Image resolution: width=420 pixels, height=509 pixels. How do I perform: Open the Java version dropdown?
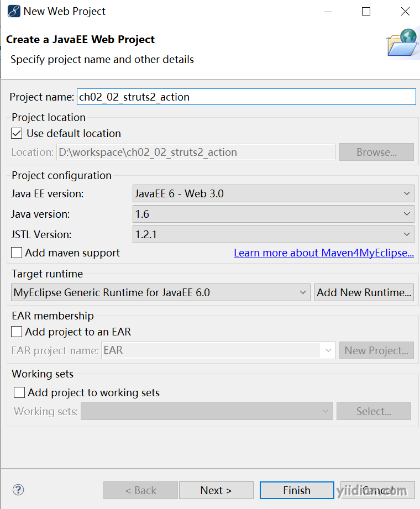point(274,214)
